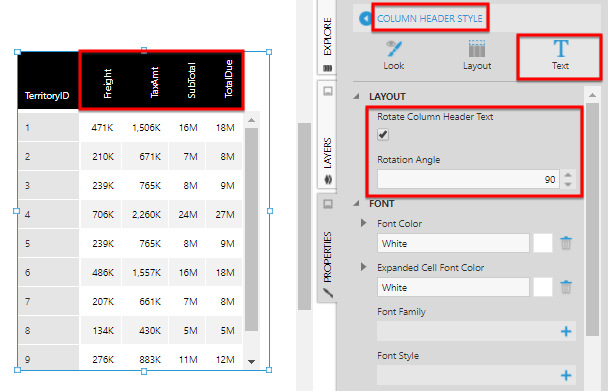Delete the Font Color value with trash icon
This screenshot has width=608, height=391.
point(566,243)
